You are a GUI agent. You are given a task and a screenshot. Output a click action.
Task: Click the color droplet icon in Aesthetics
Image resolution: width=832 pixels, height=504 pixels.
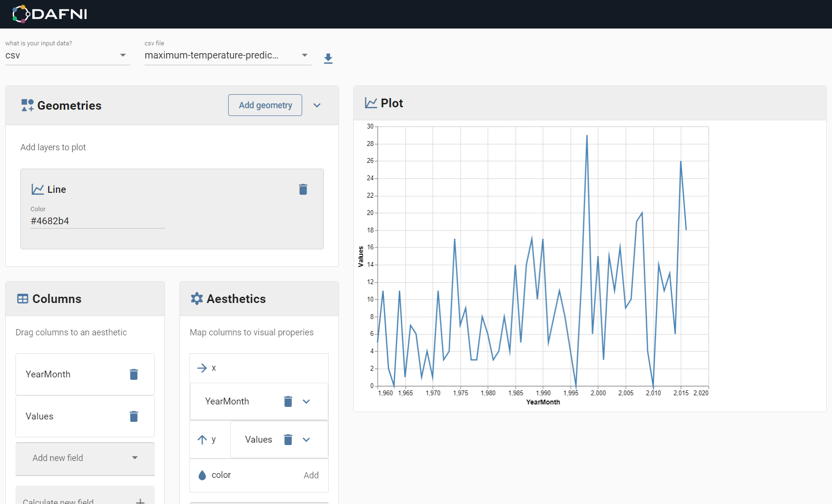coord(202,475)
